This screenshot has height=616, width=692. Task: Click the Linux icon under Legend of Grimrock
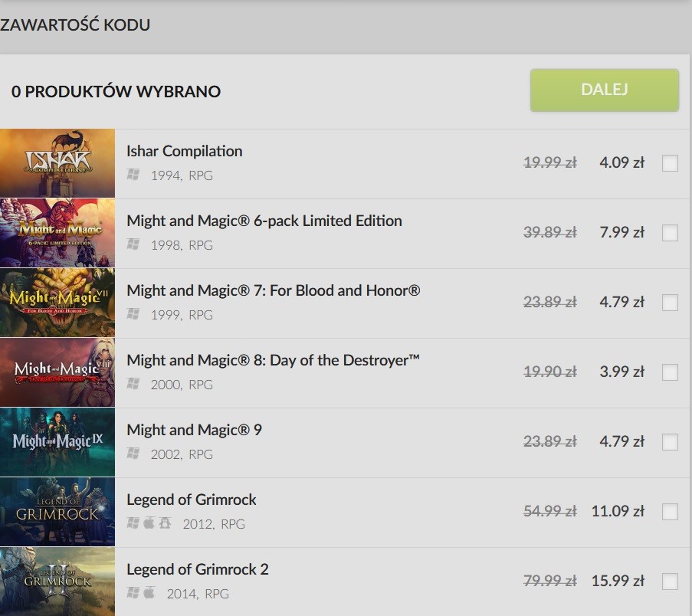click(x=165, y=523)
